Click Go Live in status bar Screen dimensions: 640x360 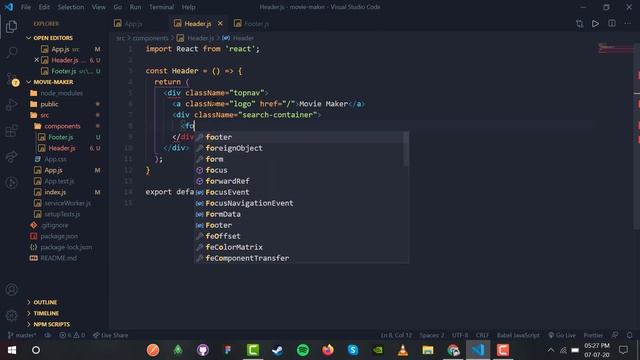click(562, 335)
